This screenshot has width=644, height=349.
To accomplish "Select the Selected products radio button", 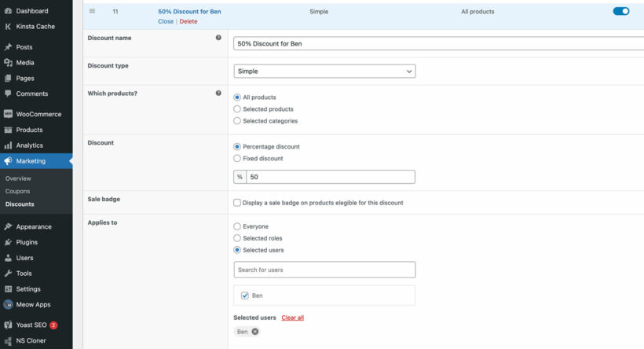I will tap(237, 109).
